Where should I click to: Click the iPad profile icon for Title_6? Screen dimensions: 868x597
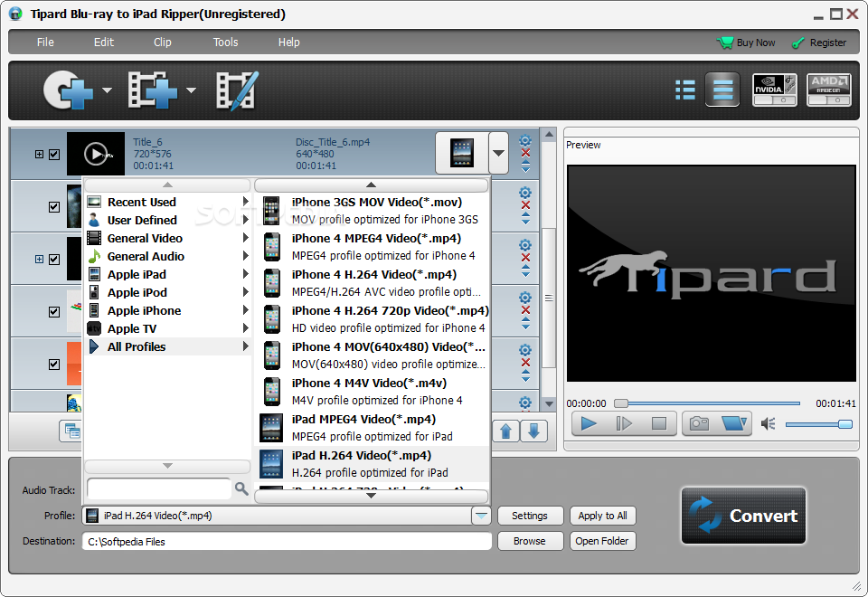click(x=462, y=153)
